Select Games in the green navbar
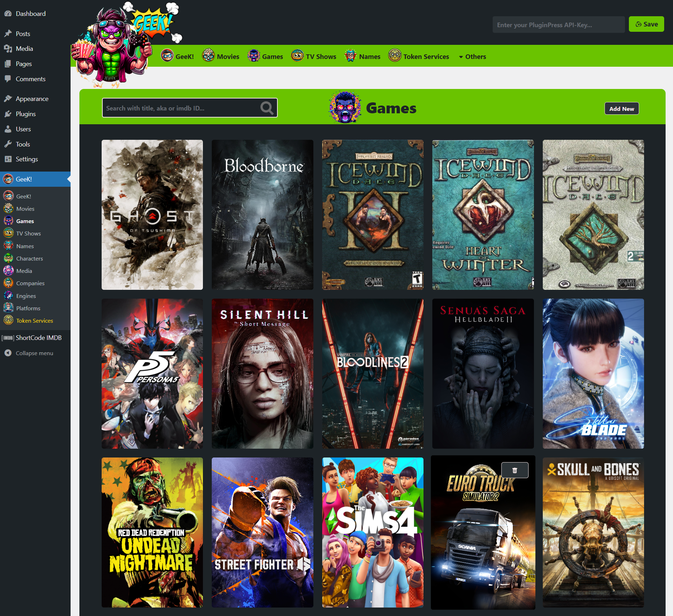Viewport: 673px width, 616px height. pyautogui.click(x=265, y=56)
